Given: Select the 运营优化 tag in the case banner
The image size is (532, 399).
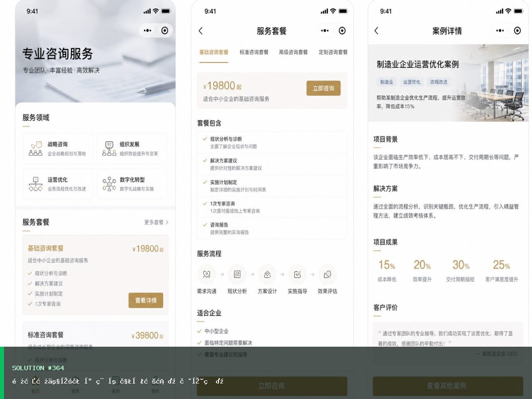Looking at the screenshot, I should point(411,82).
